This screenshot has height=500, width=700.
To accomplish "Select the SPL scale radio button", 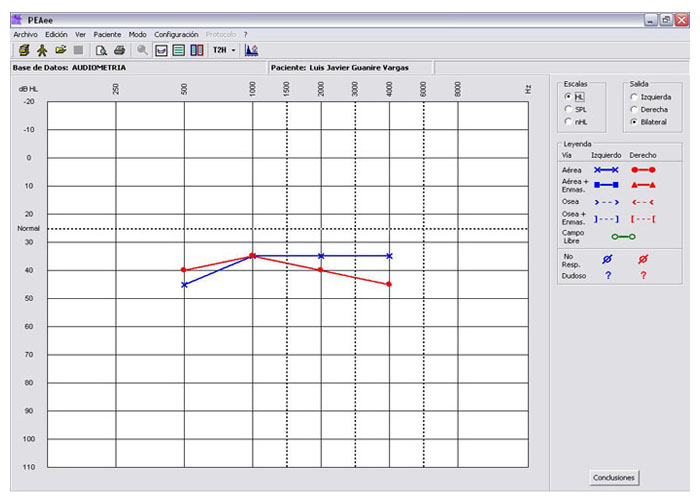I will (568, 108).
